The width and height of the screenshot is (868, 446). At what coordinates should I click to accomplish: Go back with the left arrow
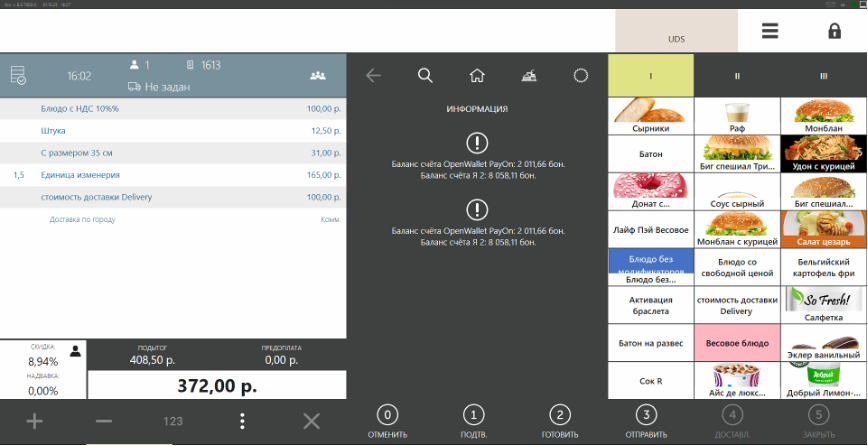[x=374, y=75]
